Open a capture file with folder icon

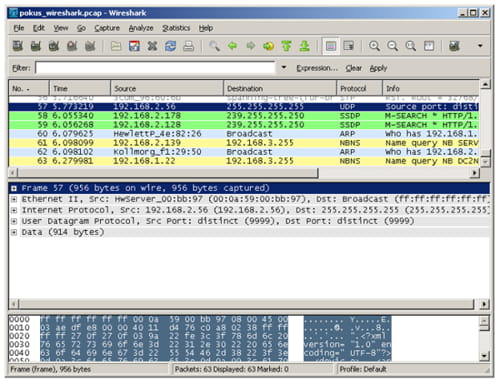point(116,46)
